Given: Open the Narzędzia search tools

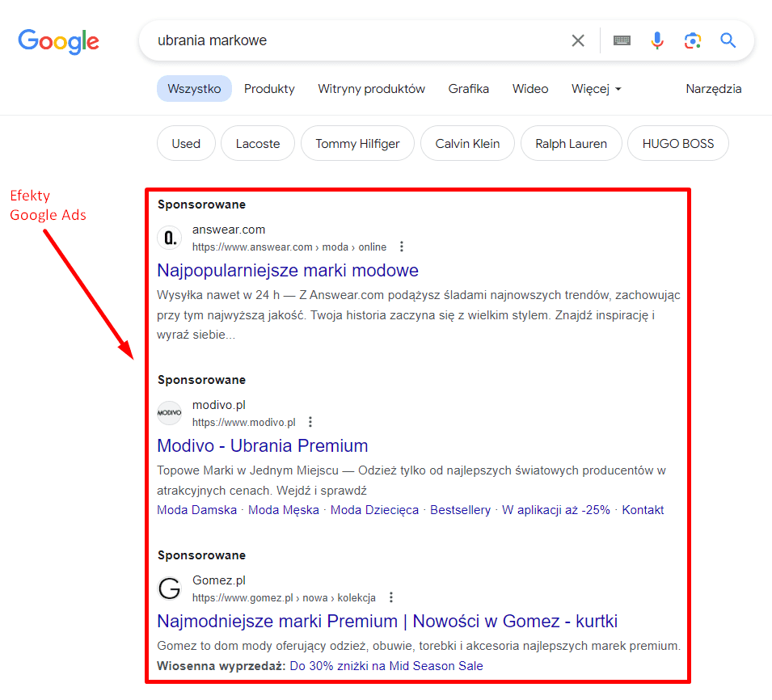Looking at the screenshot, I should click(714, 89).
